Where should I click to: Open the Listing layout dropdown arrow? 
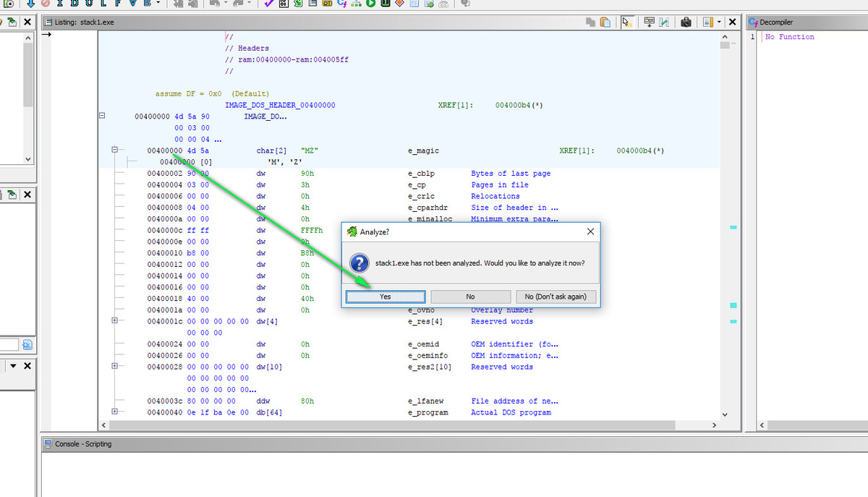719,22
